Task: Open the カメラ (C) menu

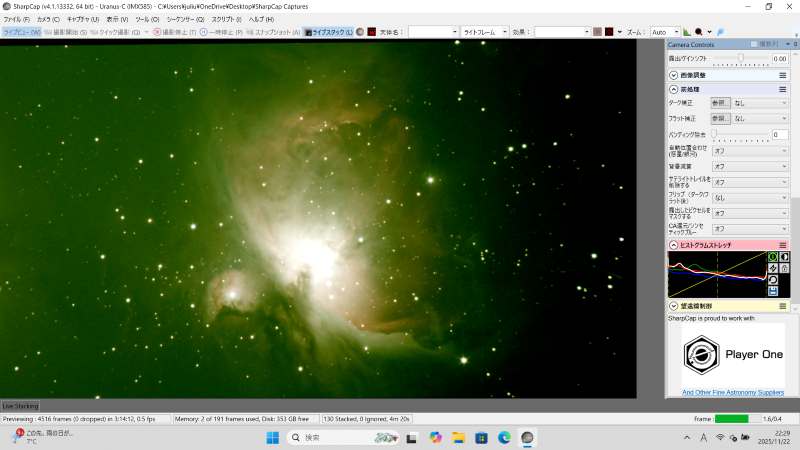Action: tap(48, 19)
